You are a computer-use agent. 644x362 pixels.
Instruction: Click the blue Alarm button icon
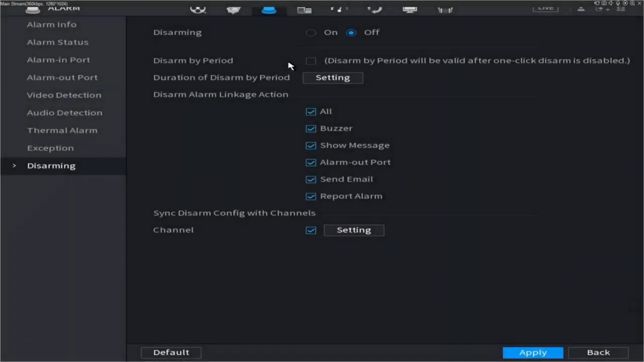[269, 9]
